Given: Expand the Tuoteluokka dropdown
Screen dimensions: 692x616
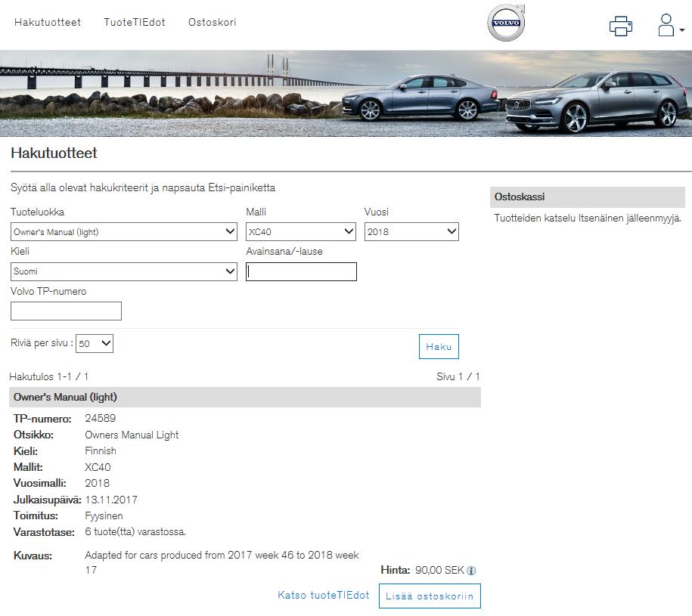Looking at the screenshot, I should [x=123, y=231].
